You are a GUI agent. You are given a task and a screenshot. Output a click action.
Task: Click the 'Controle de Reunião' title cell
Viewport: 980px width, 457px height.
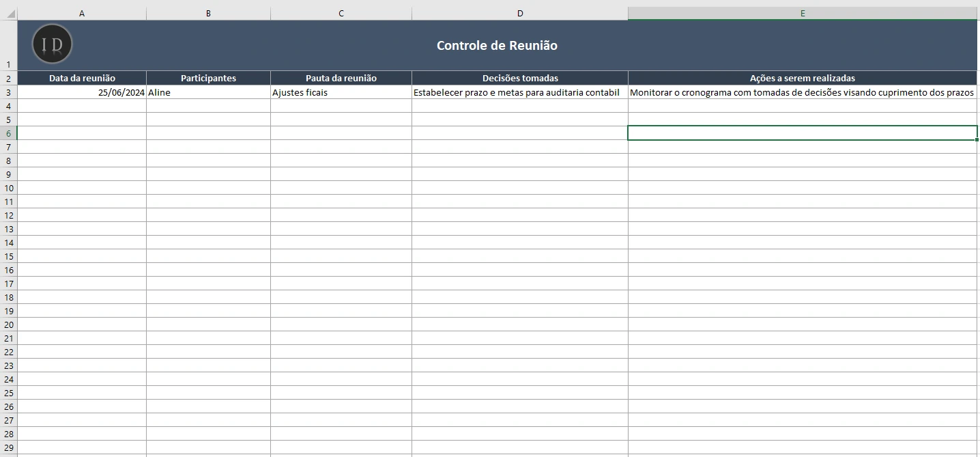click(497, 46)
